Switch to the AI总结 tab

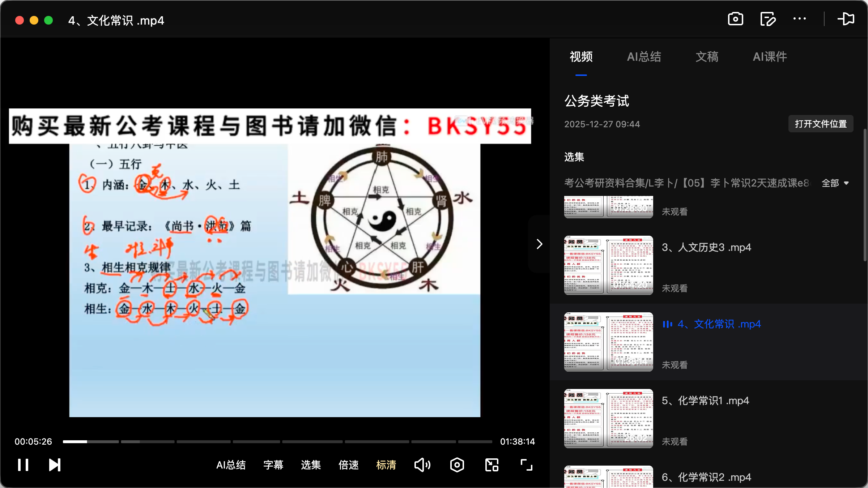[644, 57]
